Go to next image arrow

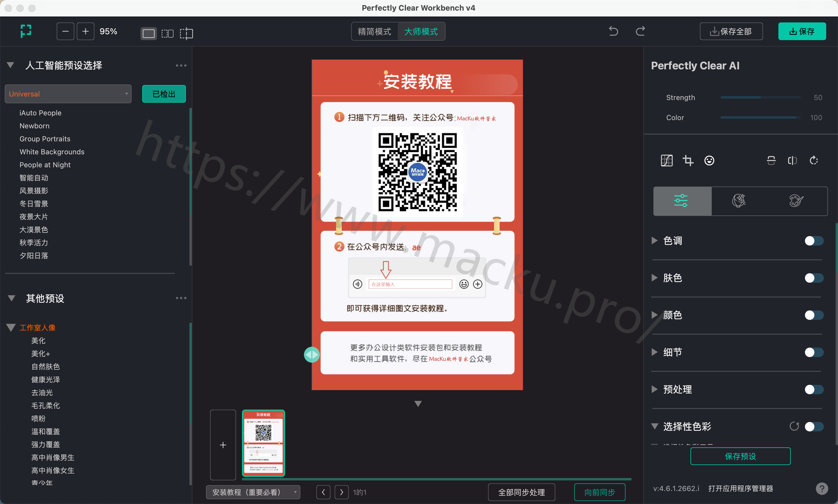tap(342, 492)
